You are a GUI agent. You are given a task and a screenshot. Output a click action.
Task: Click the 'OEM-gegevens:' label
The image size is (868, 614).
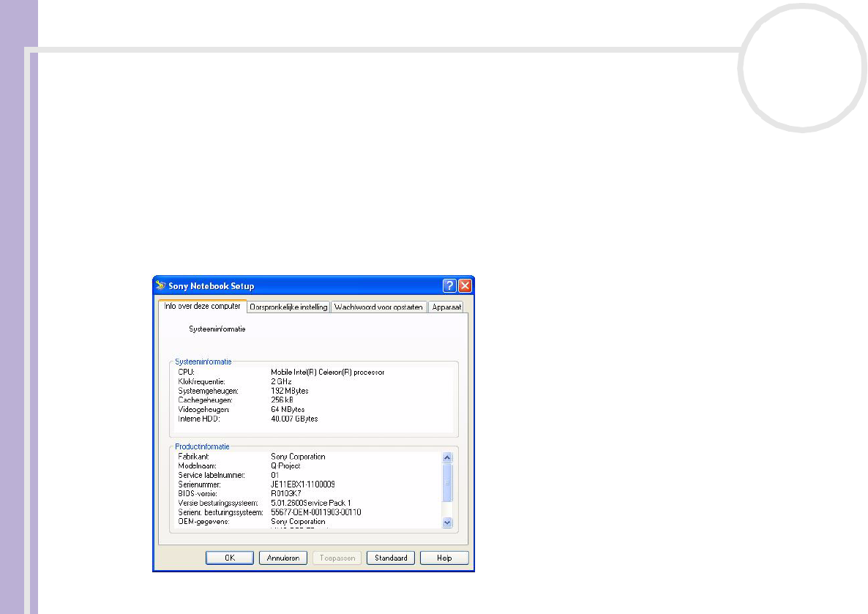pos(203,522)
